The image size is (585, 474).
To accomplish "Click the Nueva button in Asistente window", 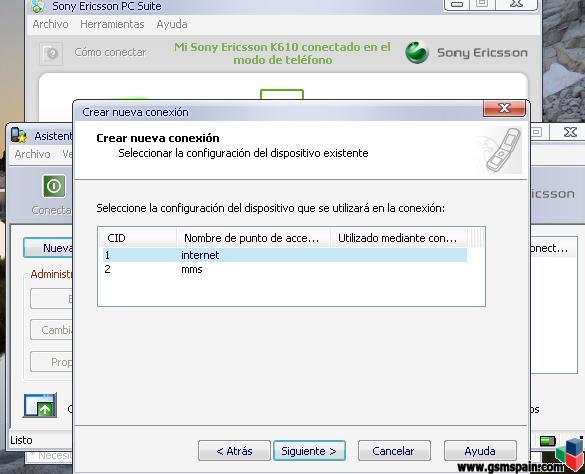I will 48,248.
